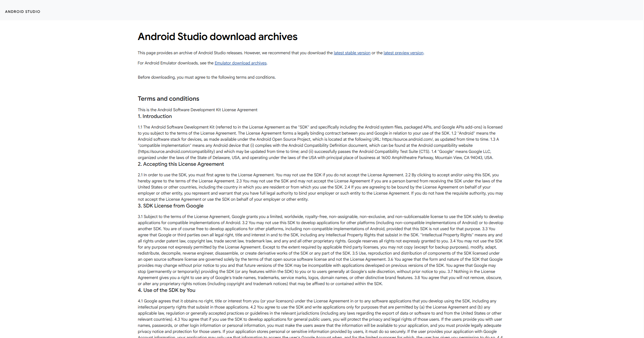Click the 1. Introduction heading
The width and height of the screenshot is (644, 338).
coord(155,116)
